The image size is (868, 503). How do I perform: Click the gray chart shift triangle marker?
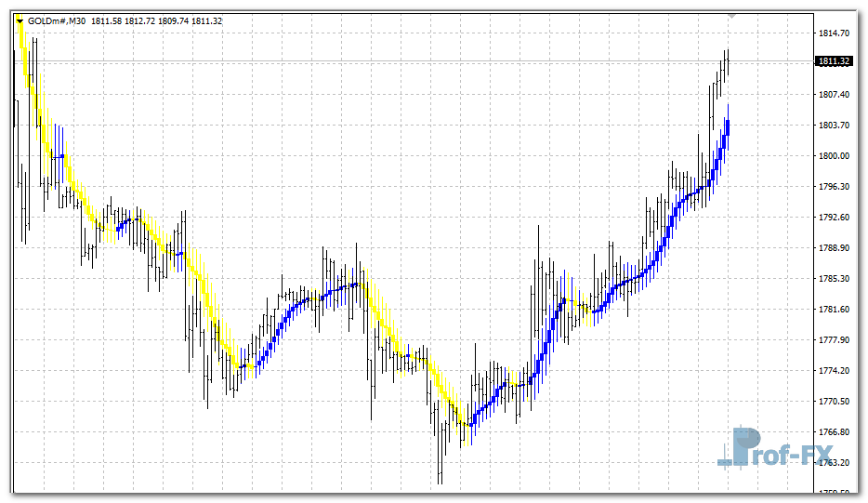point(732,16)
